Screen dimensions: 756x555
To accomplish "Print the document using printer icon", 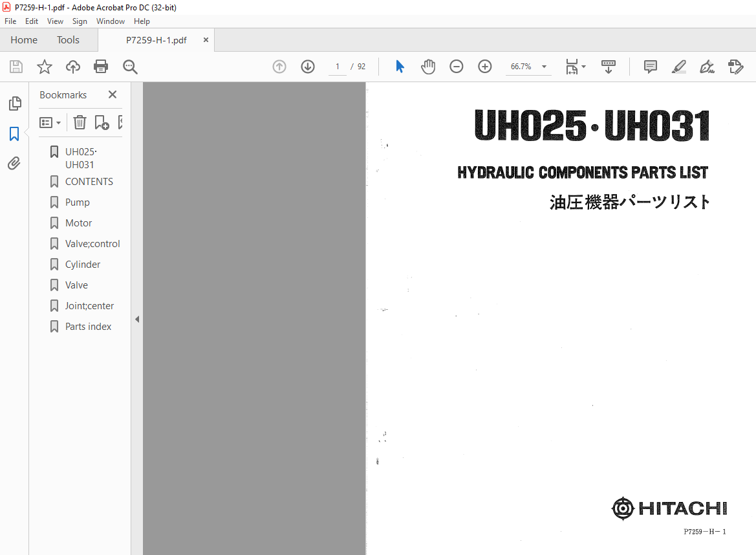I will pyautogui.click(x=101, y=67).
